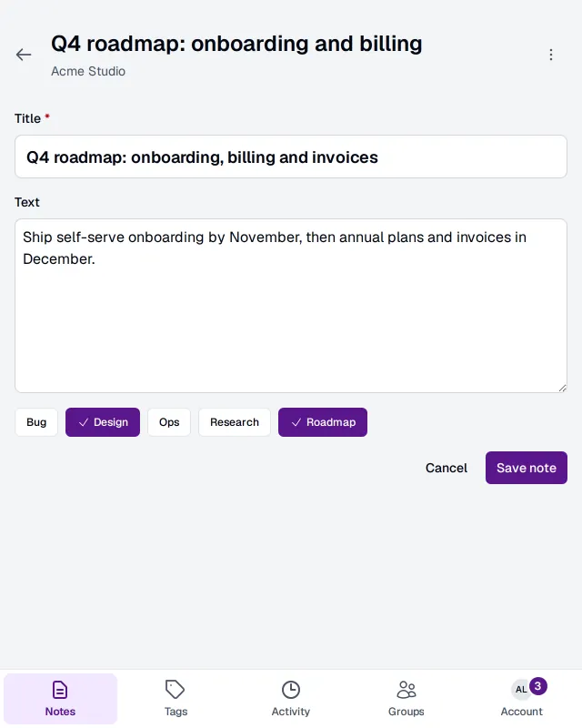Click the Save note button
The image size is (582, 728).
tap(527, 468)
